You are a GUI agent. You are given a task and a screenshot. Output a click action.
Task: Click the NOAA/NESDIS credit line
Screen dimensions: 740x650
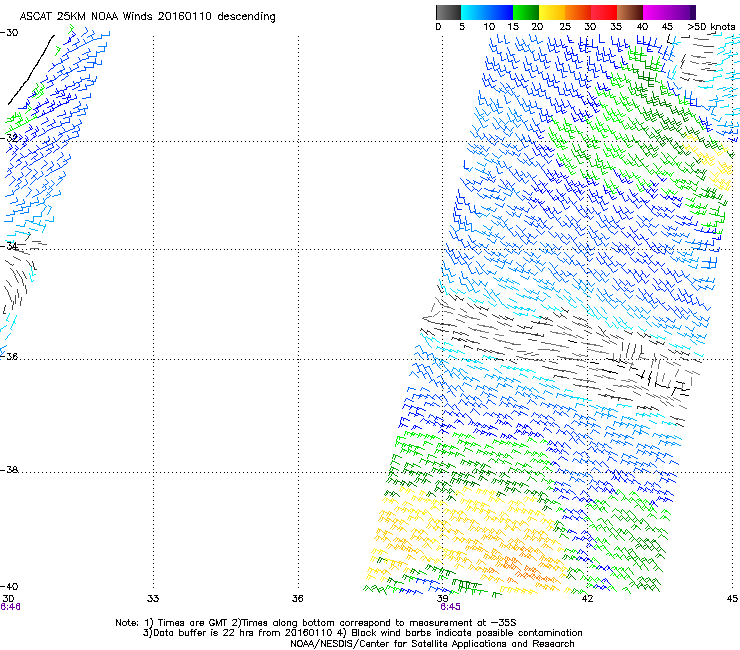432,644
